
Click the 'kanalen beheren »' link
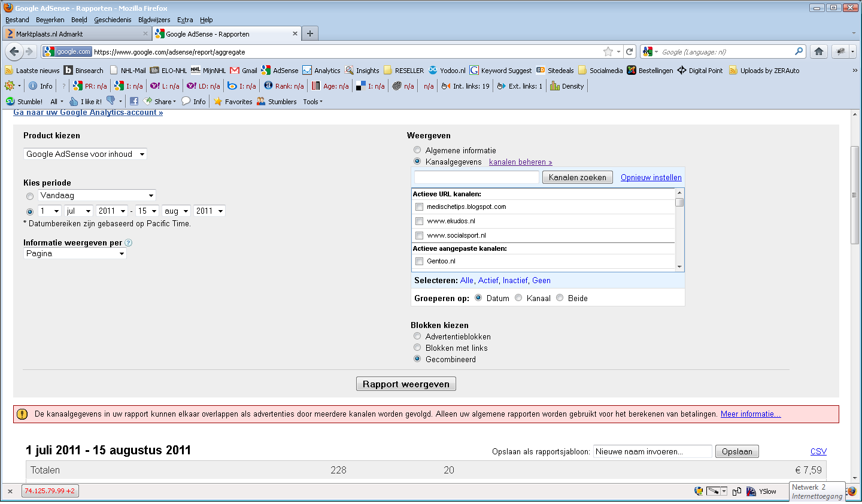(x=521, y=162)
